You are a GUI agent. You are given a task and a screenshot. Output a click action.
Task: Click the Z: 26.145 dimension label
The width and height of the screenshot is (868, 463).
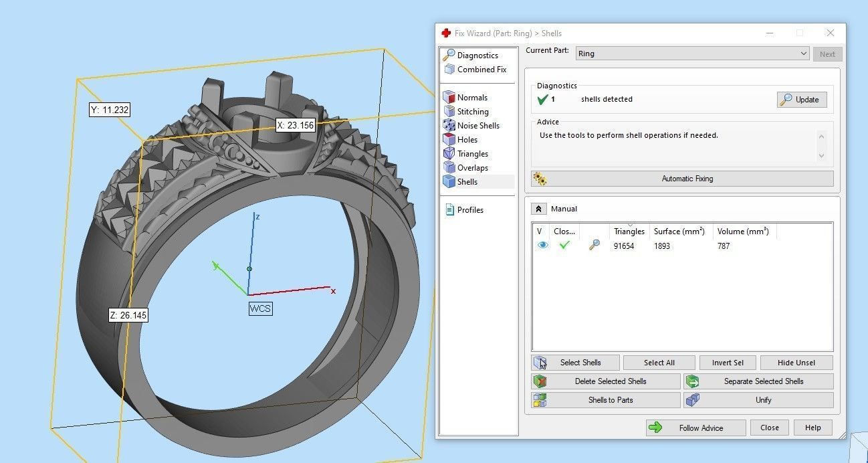pos(128,315)
